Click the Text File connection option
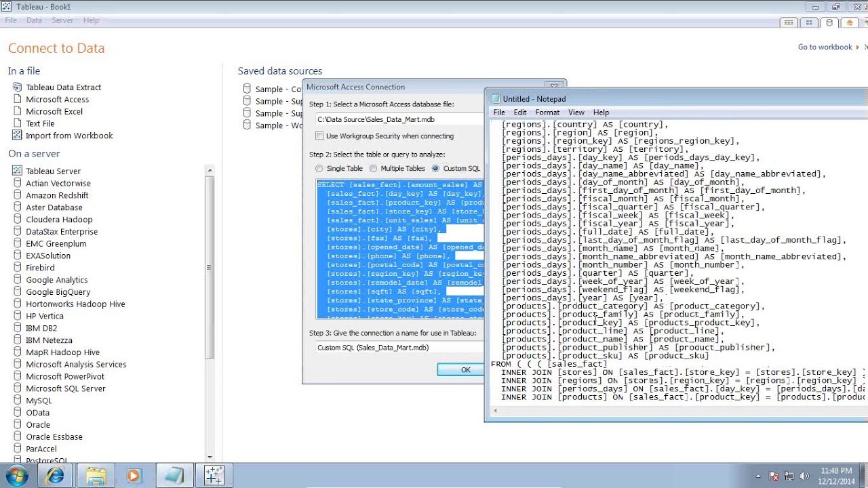The width and height of the screenshot is (868, 488). pos(40,124)
